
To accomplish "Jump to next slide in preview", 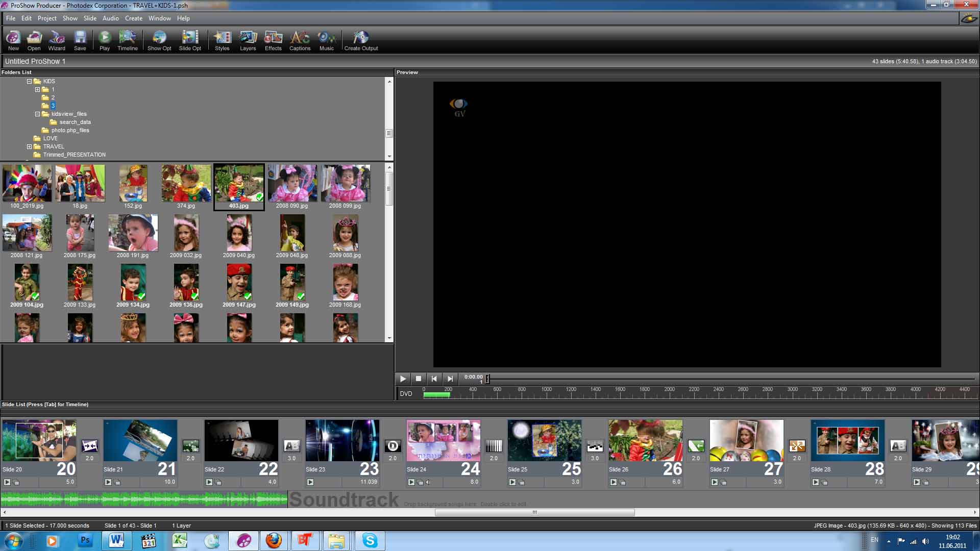I will [450, 379].
